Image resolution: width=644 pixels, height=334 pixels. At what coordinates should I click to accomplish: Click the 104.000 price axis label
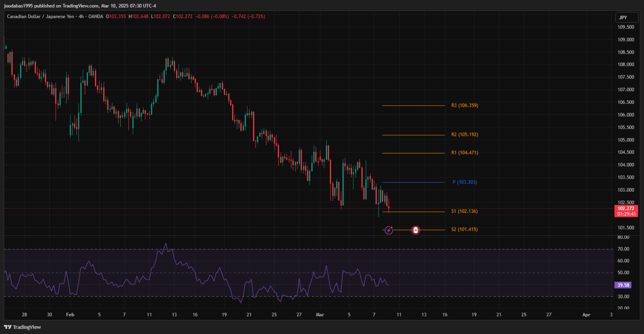click(x=626, y=165)
